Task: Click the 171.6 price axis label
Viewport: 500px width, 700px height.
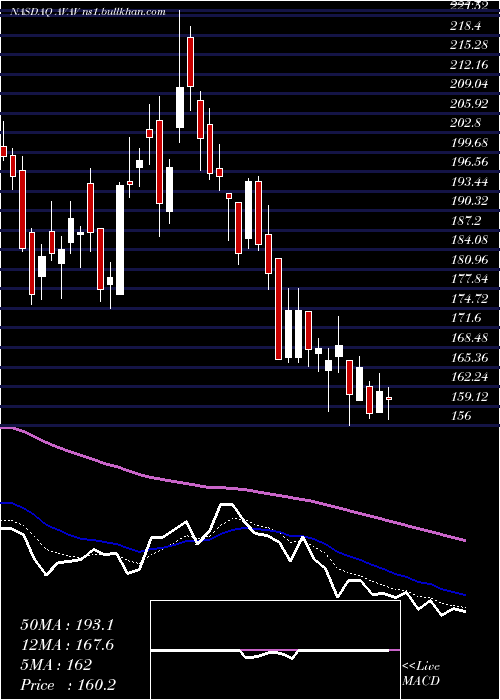Action: point(466,318)
